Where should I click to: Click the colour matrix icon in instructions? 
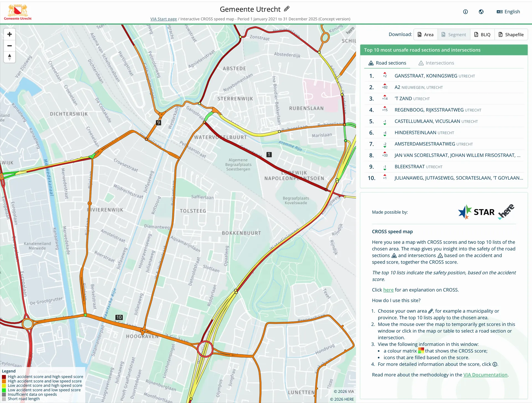(421, 351)
